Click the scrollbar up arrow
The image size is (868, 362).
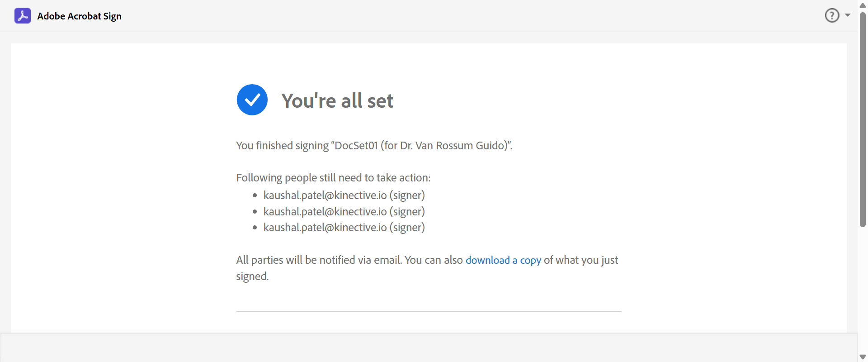tap(863, 5)
